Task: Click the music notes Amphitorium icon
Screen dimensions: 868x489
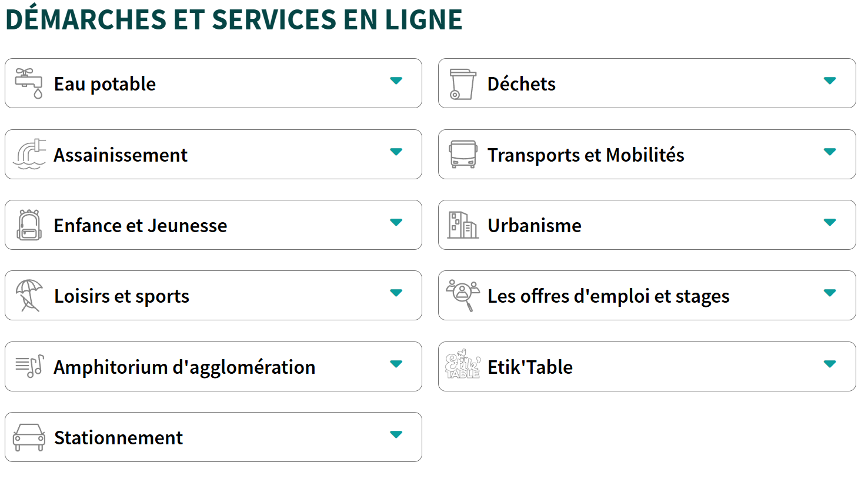Action: [x=29, y=366]
